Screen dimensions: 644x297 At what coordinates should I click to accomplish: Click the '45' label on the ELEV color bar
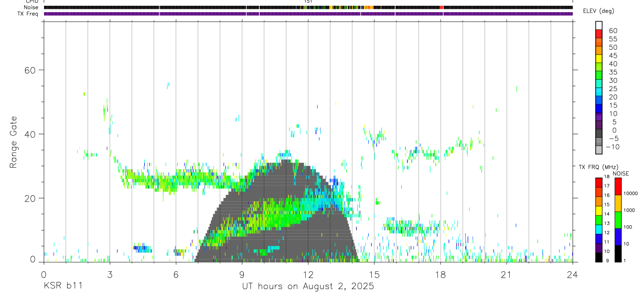[x=613, y=56]
